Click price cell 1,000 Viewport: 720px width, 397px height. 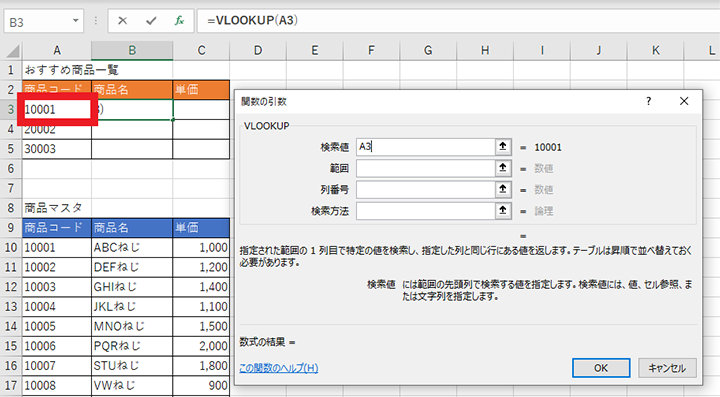[x=201, y=247]
